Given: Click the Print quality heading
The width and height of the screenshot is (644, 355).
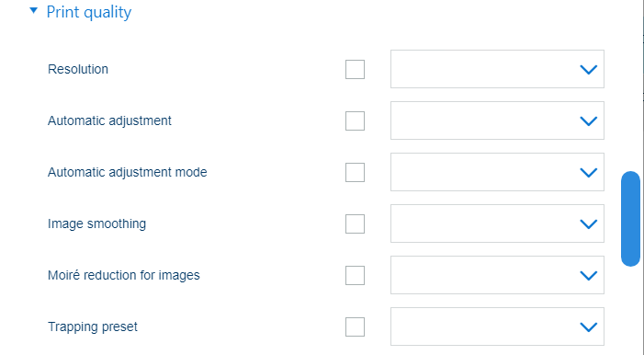Looking at the screenshot, I should 89,12.
